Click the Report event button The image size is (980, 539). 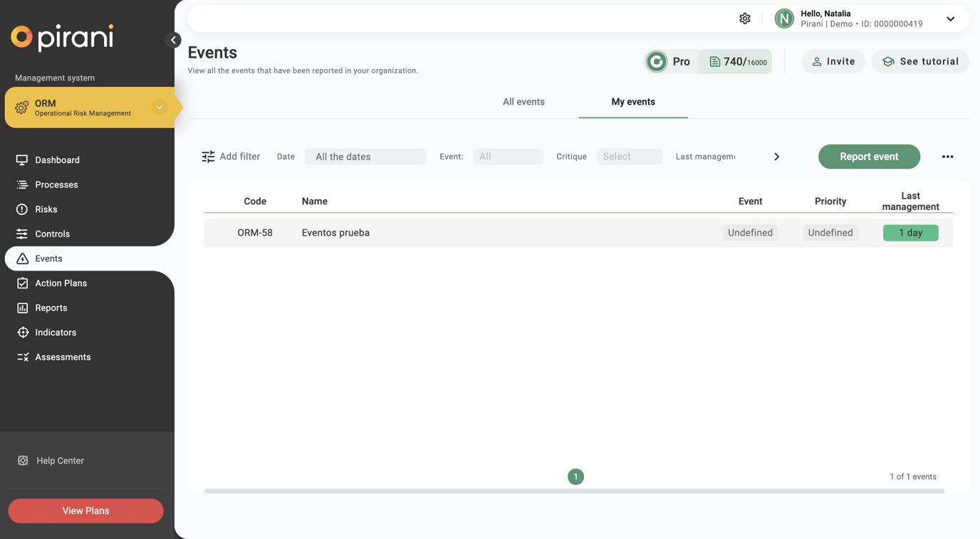click(869, 157)
